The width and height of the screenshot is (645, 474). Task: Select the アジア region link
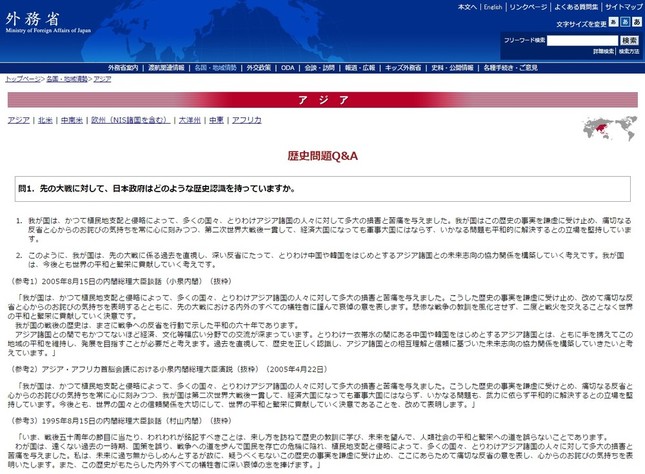tap(19, 120)
